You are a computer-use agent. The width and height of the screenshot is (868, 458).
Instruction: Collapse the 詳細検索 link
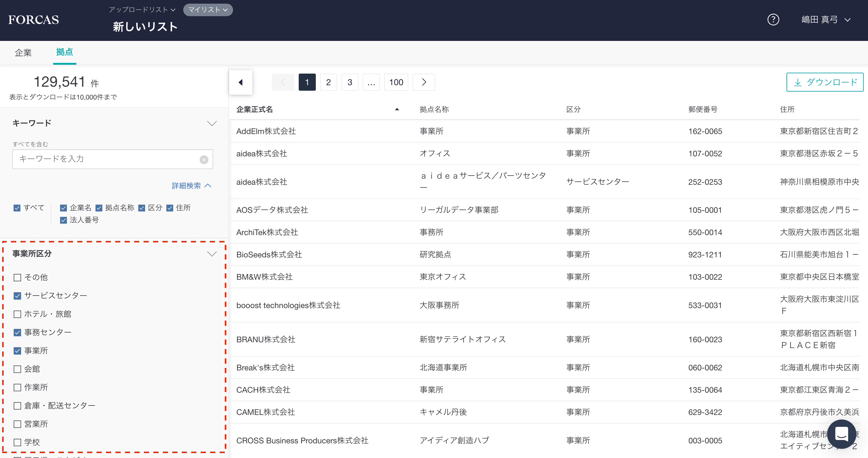tap(191, 186)
